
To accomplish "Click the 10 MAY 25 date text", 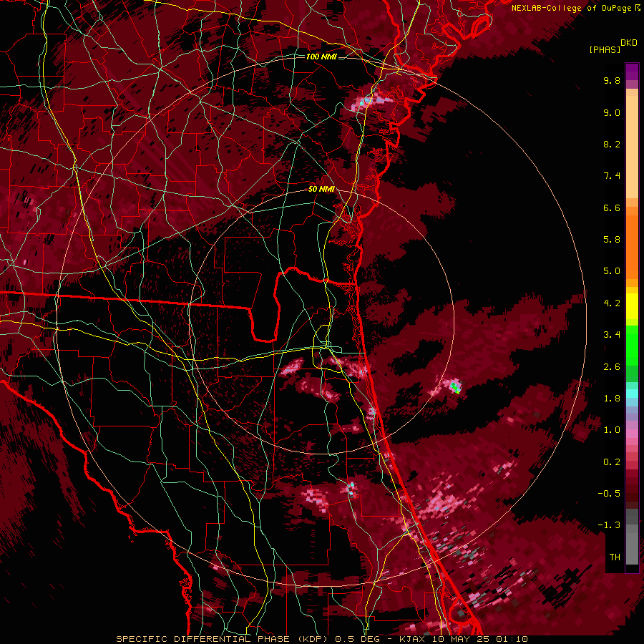I will coord(461,639).
